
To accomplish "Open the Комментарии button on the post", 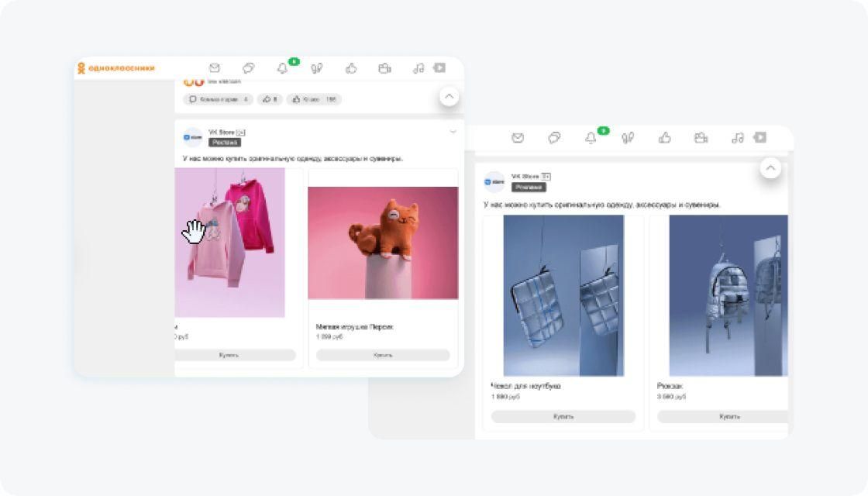I will point(218,99).
